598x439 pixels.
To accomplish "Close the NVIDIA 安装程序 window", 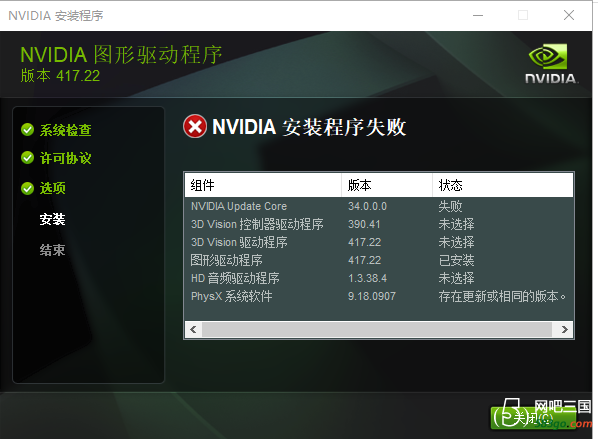I will 569,15.
